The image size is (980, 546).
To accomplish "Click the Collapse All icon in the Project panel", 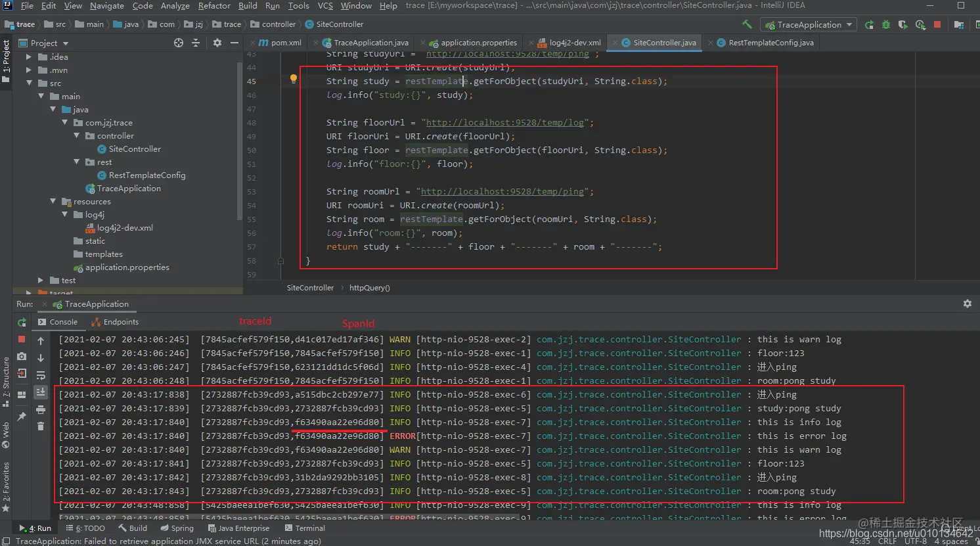I will click(196, 43).
